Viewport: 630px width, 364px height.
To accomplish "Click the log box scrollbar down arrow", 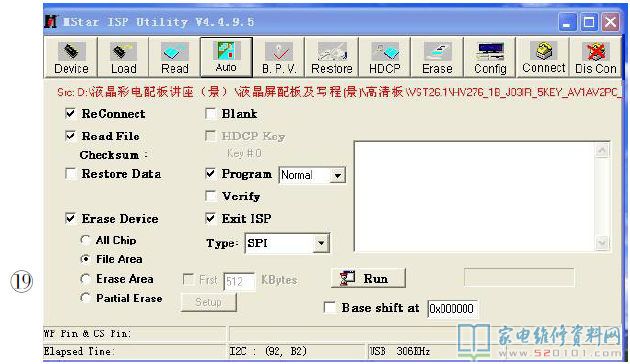I will 602,243.
